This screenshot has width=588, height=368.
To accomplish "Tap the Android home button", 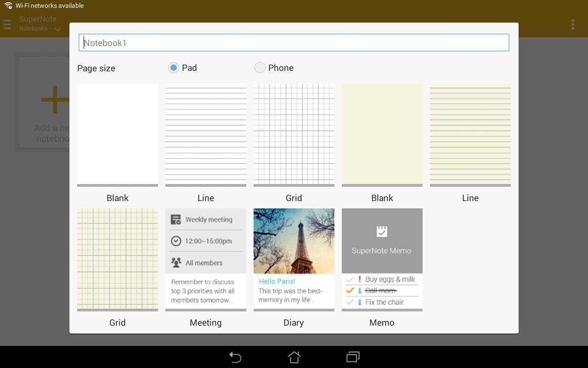I will point(294,357).
